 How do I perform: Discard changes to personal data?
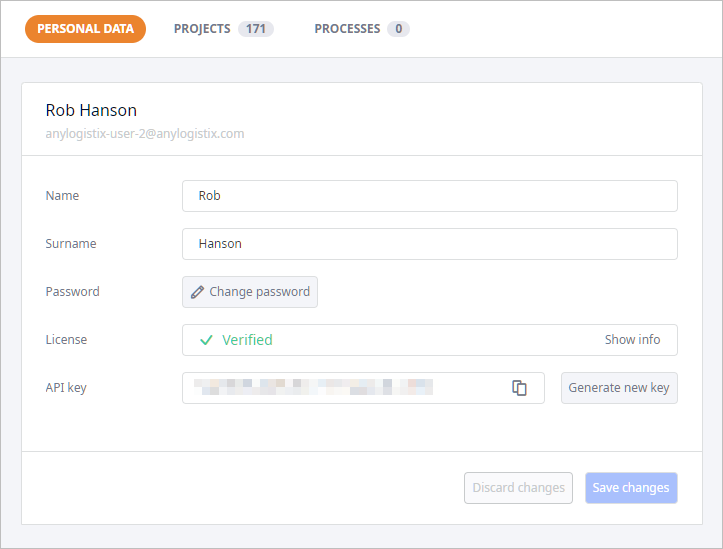[518, 488]
